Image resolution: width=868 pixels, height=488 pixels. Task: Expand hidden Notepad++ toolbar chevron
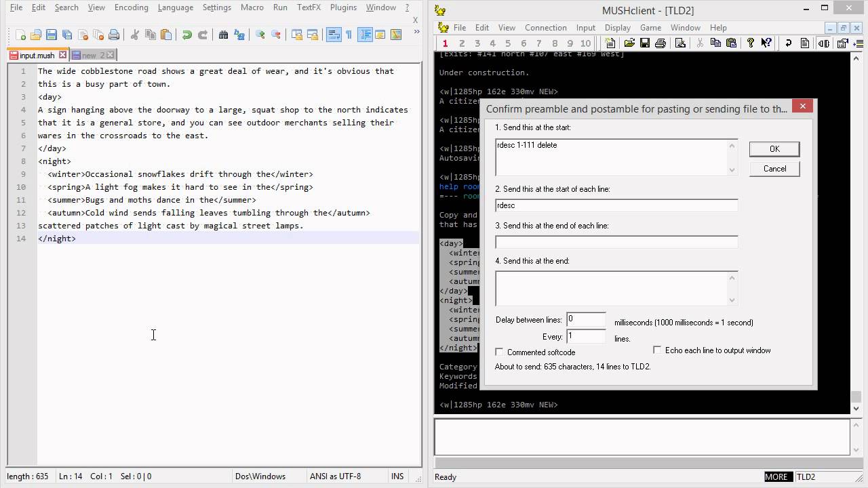pos(417,31)
